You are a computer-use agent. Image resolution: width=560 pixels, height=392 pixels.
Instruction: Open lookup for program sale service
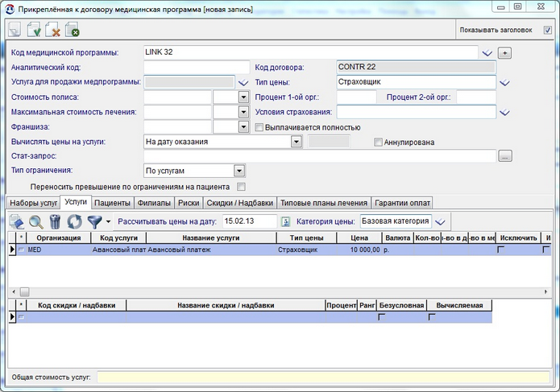tap(243, 82)
